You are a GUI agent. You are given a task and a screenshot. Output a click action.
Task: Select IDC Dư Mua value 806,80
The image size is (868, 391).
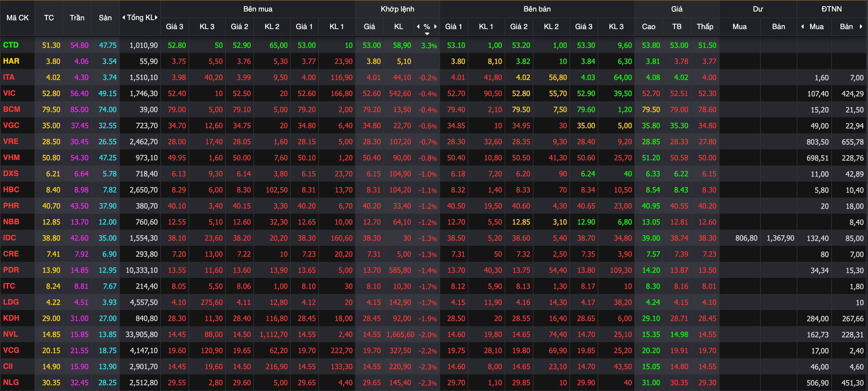click(x=746, y=238)
